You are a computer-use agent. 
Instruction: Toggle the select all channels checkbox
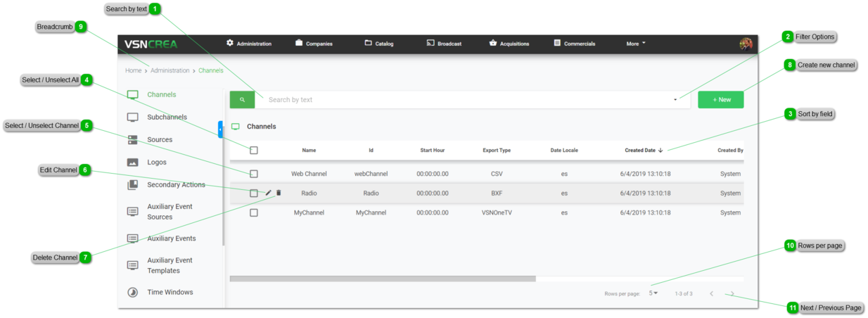click(254, 151)
